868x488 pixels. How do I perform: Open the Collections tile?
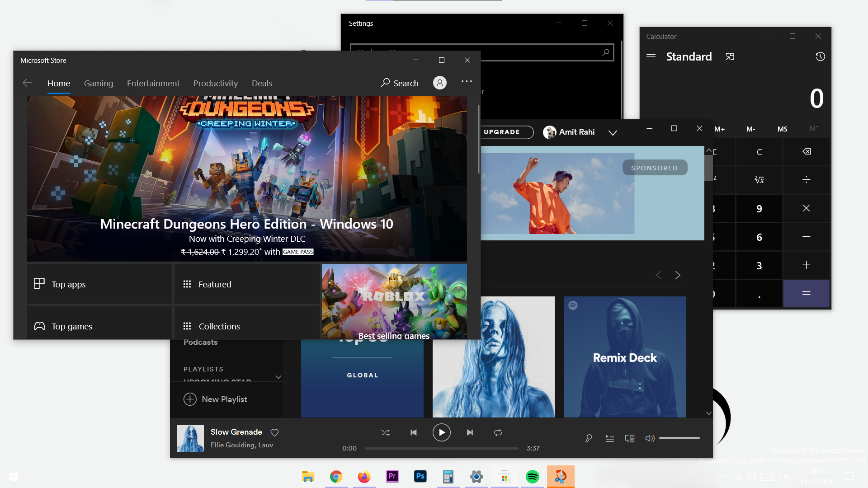pos(246,323)
